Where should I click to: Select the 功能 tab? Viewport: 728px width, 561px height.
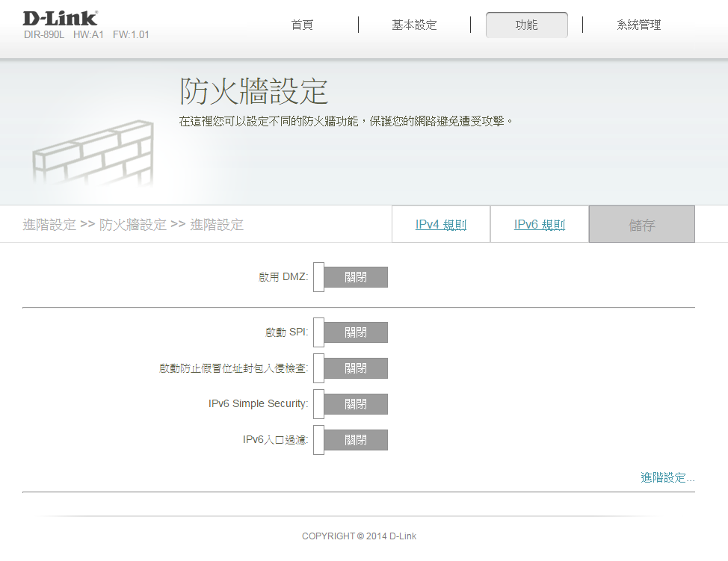526,25
